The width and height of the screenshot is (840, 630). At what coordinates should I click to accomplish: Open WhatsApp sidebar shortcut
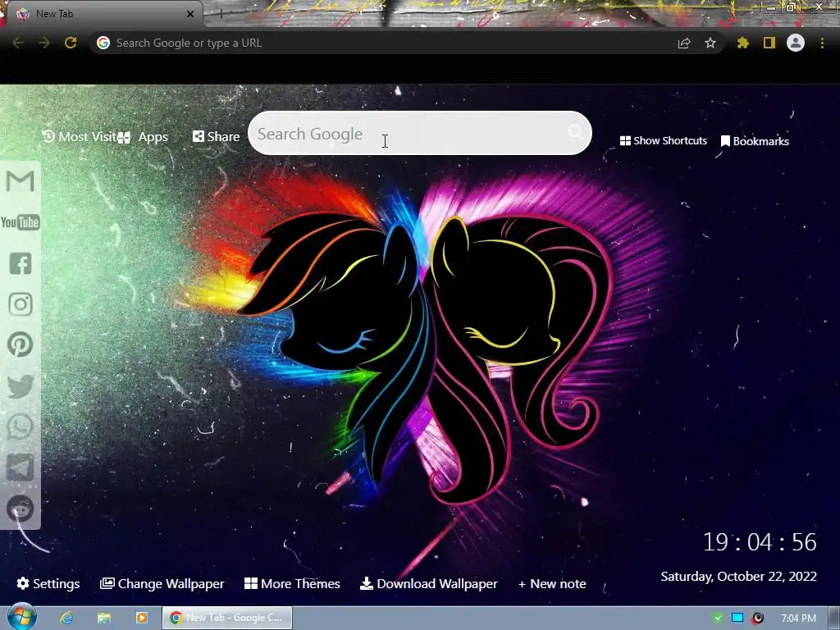(x=21, y=427)
